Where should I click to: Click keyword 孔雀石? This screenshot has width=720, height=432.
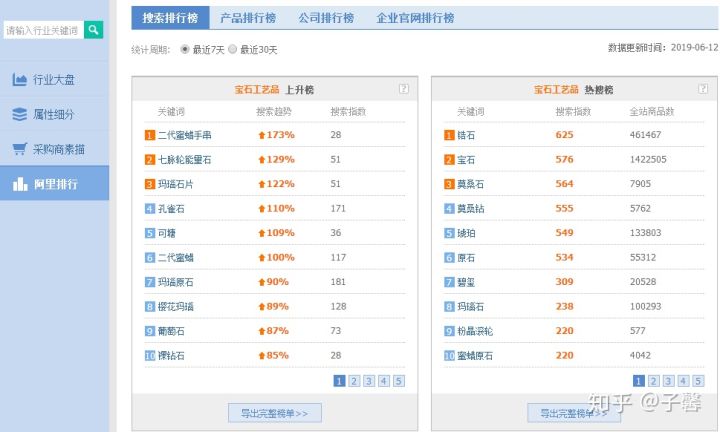pos(171,209)
